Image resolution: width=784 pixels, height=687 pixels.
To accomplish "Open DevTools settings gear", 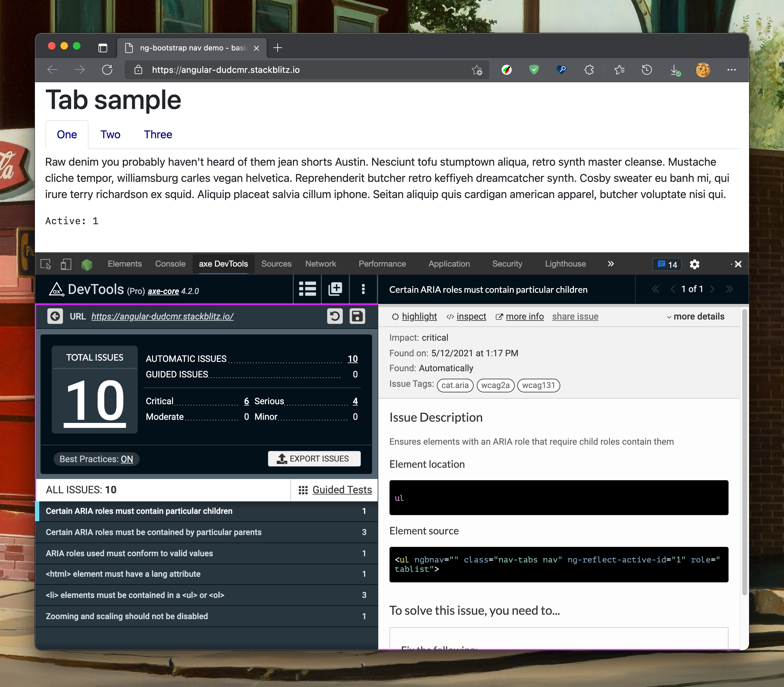I will (695, 264).
